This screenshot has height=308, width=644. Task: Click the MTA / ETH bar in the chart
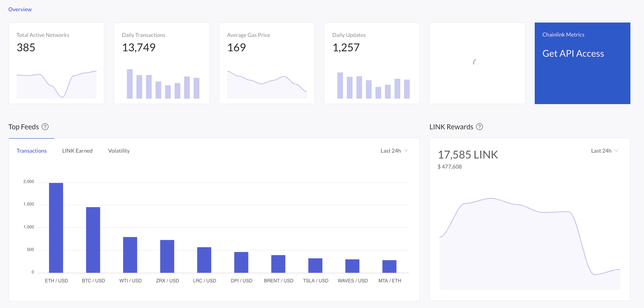pyautogui.click(x=389, y=266)
